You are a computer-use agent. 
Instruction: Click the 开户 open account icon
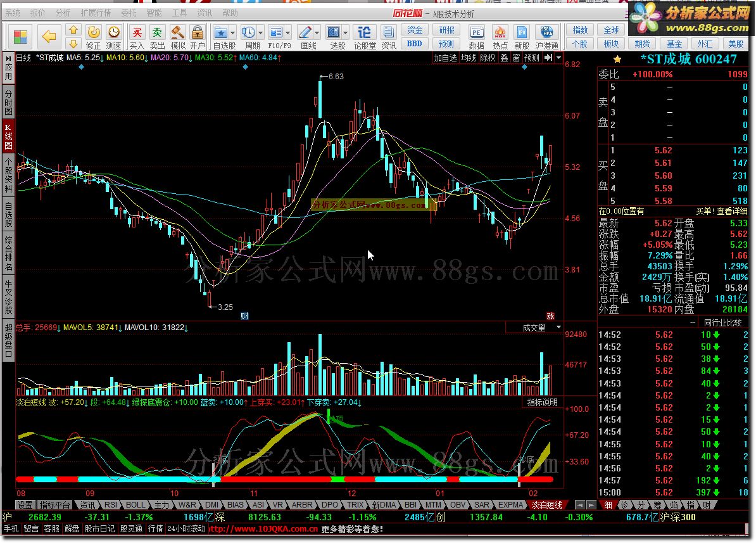[x=197, y=37]
